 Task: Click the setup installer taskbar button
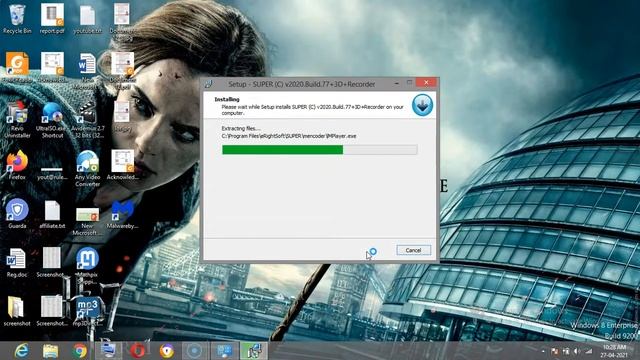click(253, 351)
